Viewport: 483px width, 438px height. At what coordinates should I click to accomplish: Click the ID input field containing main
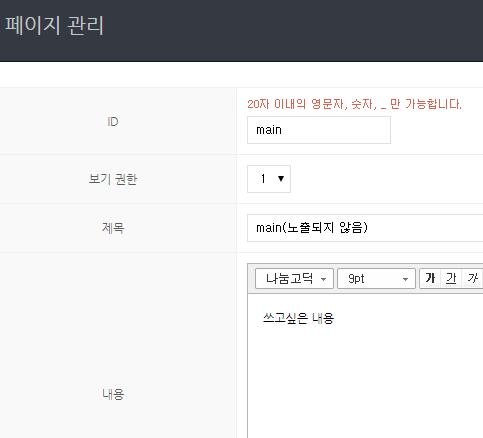pos(319,130)
